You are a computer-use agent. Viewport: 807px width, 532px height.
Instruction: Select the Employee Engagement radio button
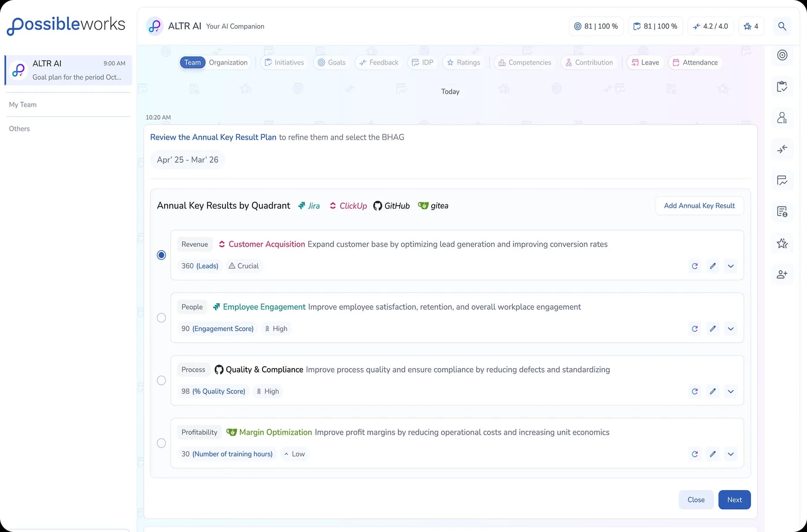coord(162,318)
